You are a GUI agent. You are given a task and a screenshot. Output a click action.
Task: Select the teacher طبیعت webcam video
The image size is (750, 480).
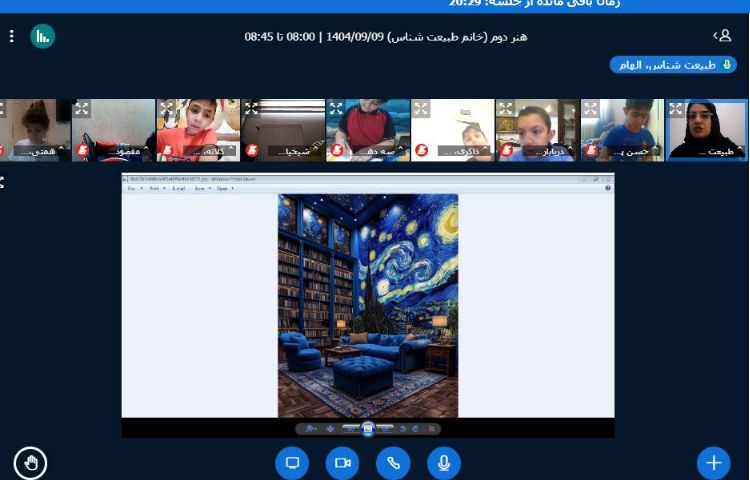click(x=706, y=130)
